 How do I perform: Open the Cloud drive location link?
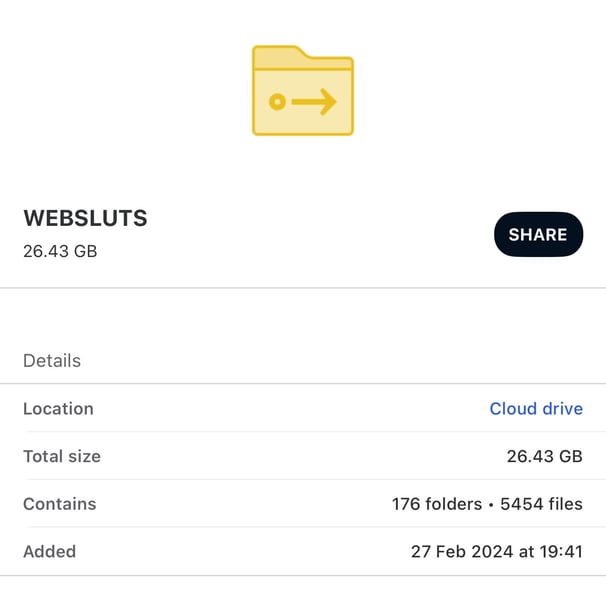pyautogui.click(x=536, y=408)
